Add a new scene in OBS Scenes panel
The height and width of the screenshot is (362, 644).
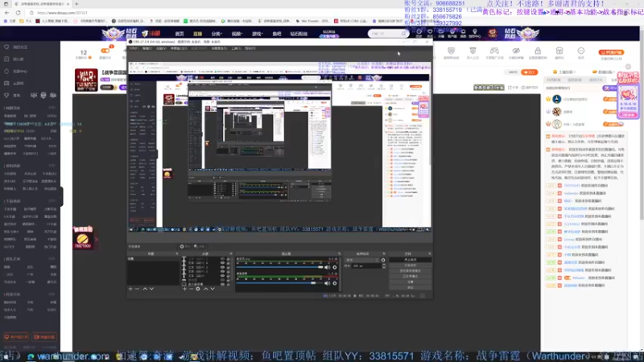[x=130, y=289]
